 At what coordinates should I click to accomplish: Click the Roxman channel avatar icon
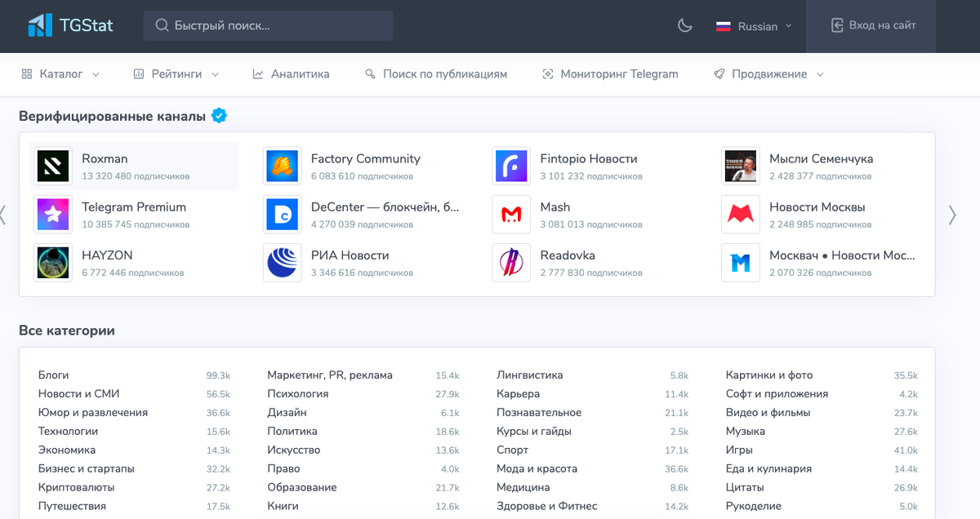pos(53,166)
